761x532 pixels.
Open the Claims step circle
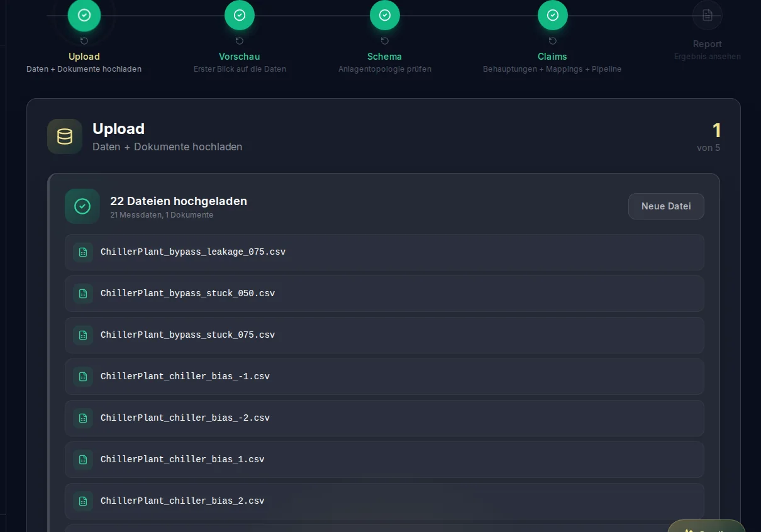coord(553,15)
